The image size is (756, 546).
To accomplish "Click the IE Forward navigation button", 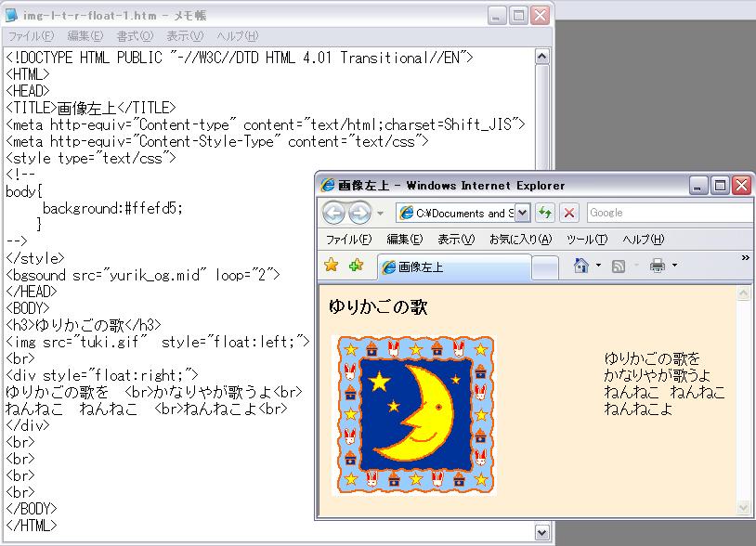I will coord(359,213).
